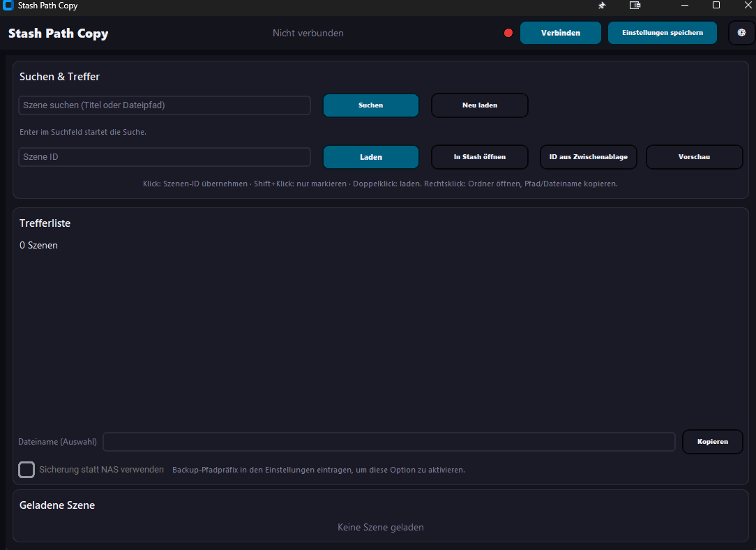Image resolution: width=756 pixels, height=550 pixels.
Task: Click 'Enter im Suchfeld startet die Suche' hint
Action: coord(83,132)
